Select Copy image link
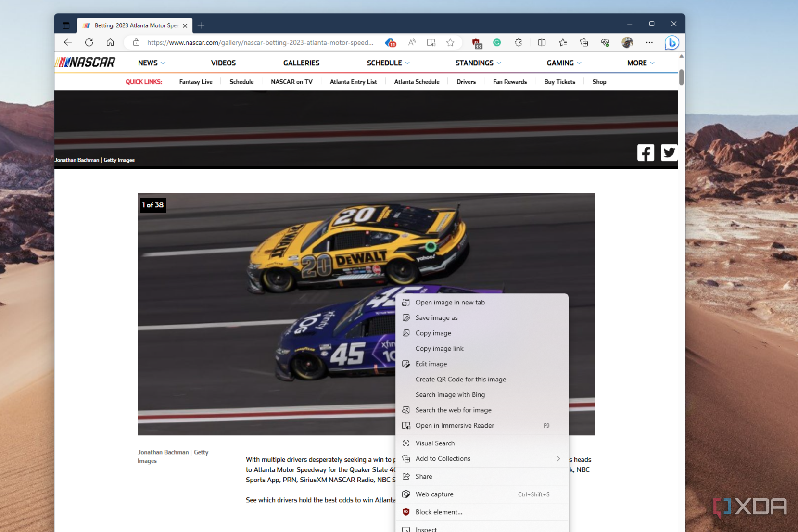Viewport: 798px width, 532px height. click(x=482, y=349)
